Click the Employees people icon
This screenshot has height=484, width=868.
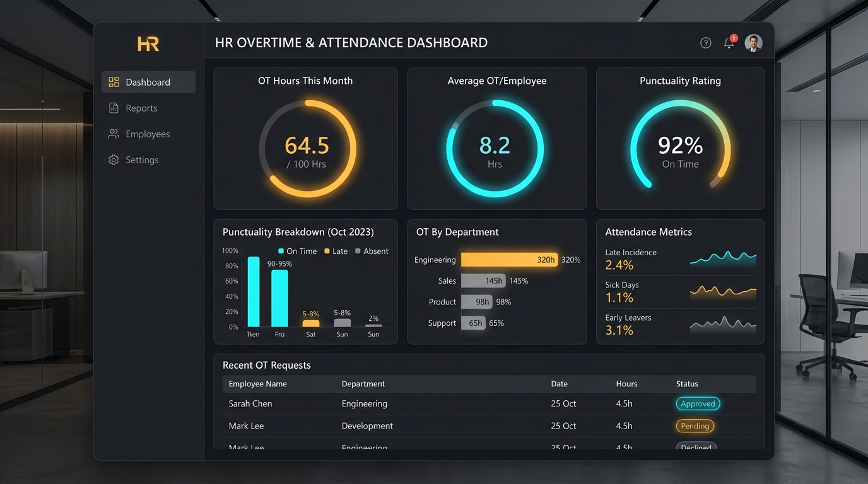click(x=114, y=134)
